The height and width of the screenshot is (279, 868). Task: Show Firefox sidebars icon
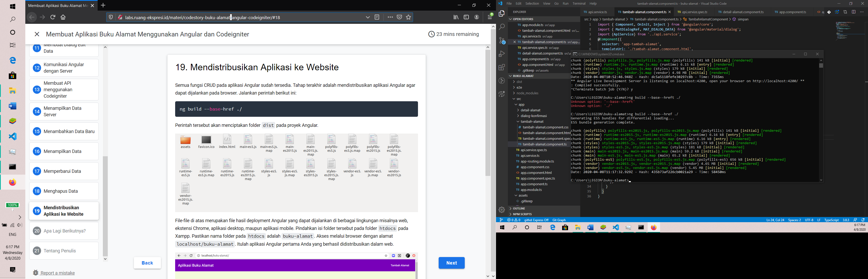coord(466,17)
